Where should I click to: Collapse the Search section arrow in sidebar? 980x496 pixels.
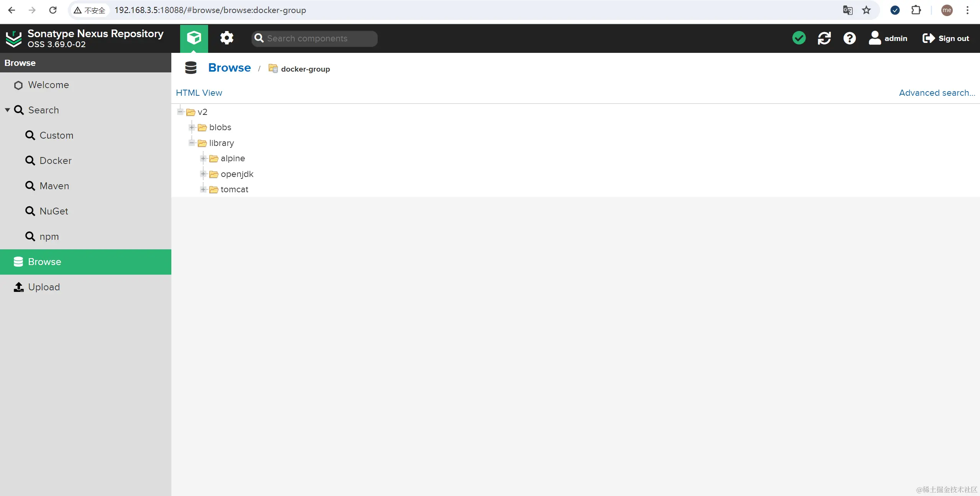coord(7,110)
